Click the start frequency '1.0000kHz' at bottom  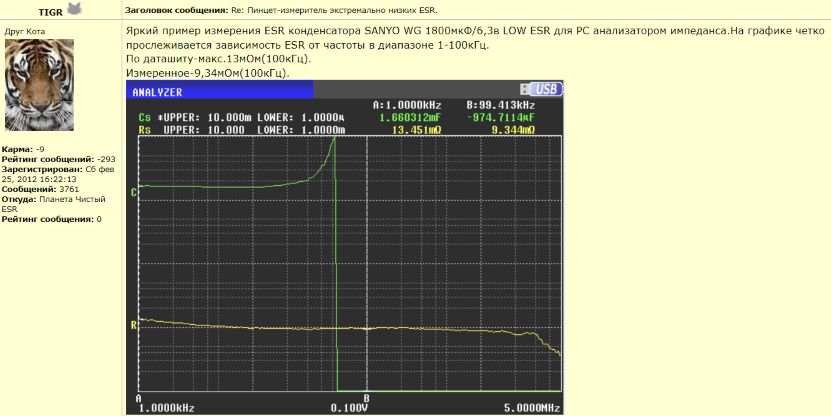tap(166, 408)
